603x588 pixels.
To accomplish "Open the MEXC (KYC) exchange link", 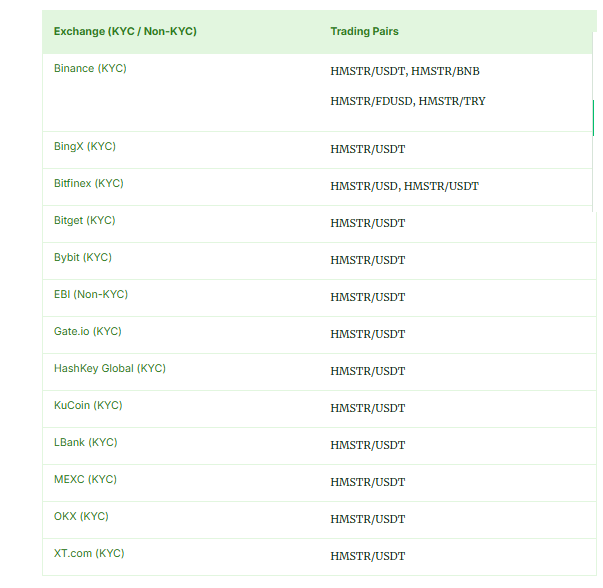I will (x=85, y=480).
